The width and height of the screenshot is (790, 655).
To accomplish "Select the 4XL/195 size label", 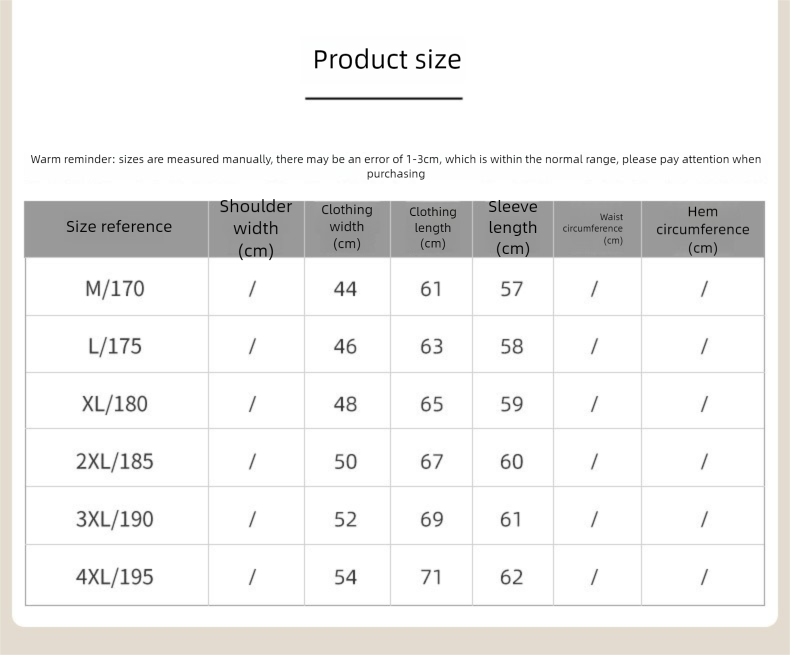I will [115, 577].
